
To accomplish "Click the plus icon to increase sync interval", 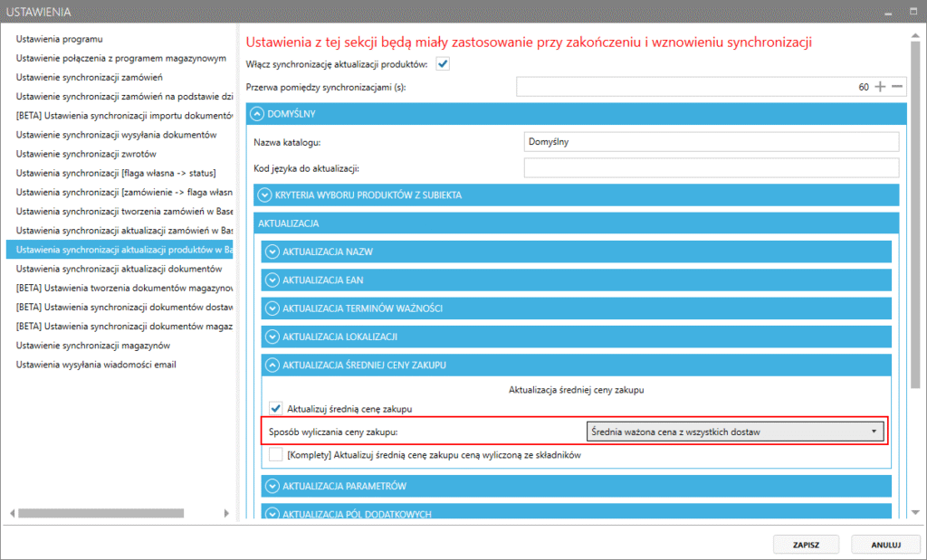I will pos(880,87).
